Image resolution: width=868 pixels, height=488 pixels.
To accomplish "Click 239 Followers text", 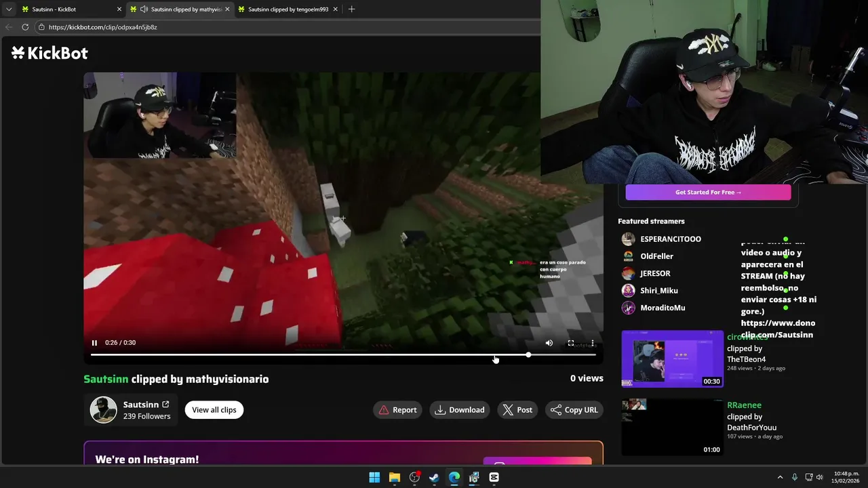I will click(146, 416).
